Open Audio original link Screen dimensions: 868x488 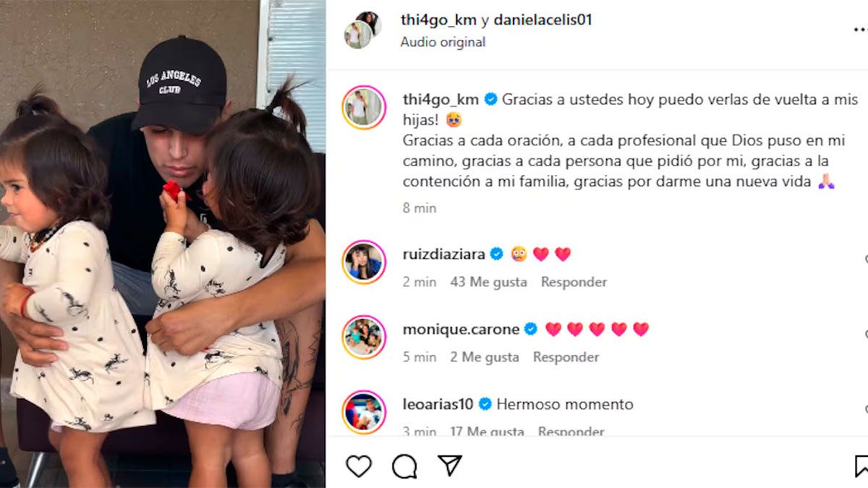coord(443,42)
